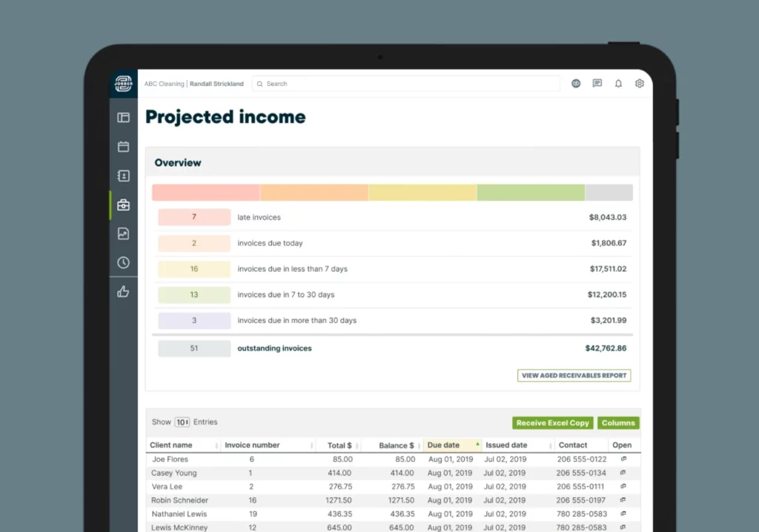Open the work briefcase sidebar icon
Viewport: 759px width, 532px height.
click(124, 205)
